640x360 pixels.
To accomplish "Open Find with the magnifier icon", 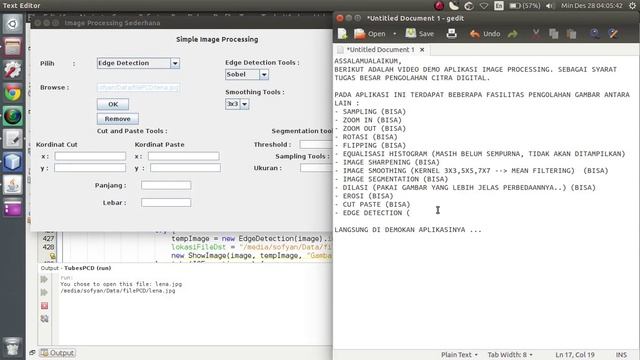I will (x=595, y=34).
